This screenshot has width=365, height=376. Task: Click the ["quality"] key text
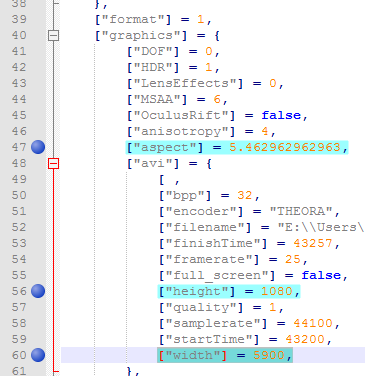point(201,307)
